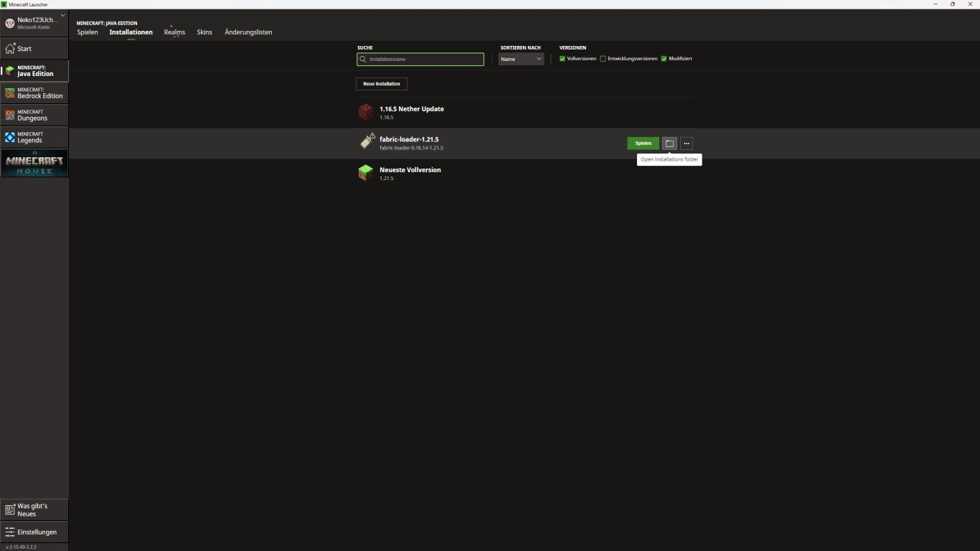Disable the Vollversionen filter

pyautogui.click(x=562, y=58)
